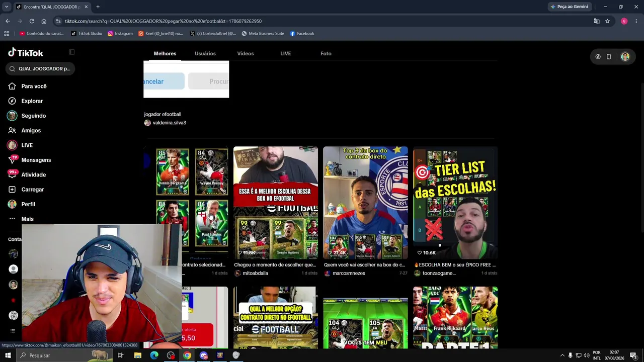Image resolution: width=644 pixels, height=362 pixels.
Task: Open Microsoft Edge from the taskbar
Action: click(154, 355)
